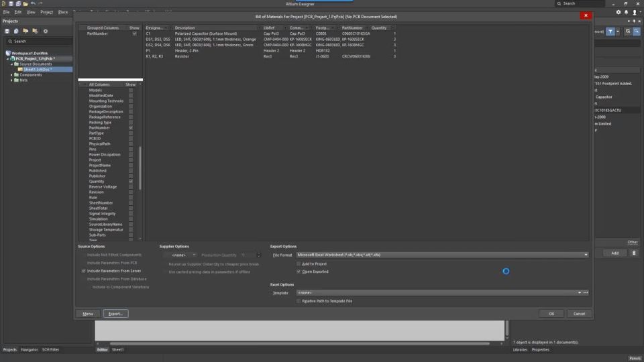The width and height of the screenshot is (644, 362).
Task: Enable the Models column checkbox
Action: 131,90
